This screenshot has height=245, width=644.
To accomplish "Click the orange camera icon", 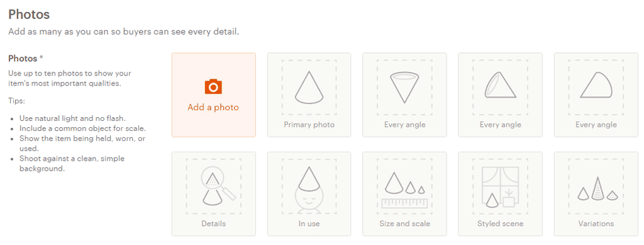I will click(213, 87).
